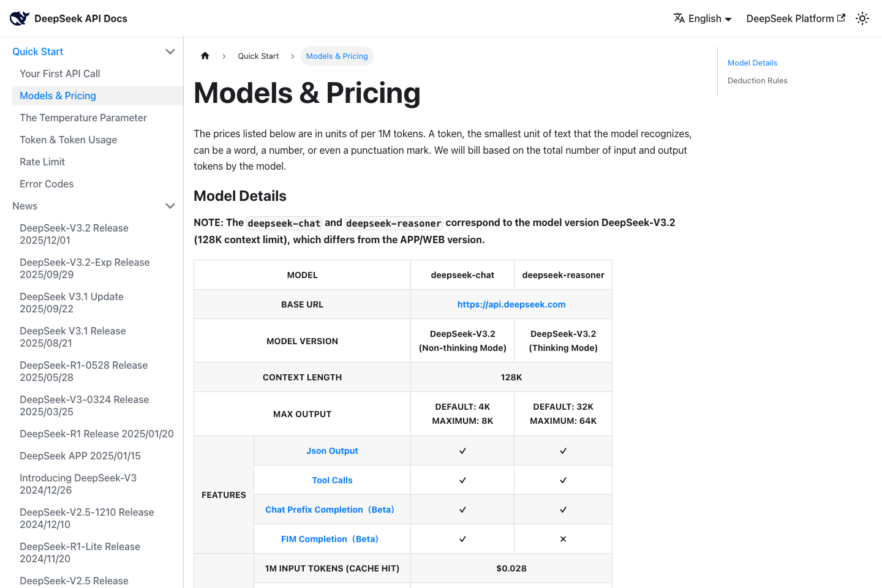This screenshot has height=588, width=882.
Task: Jump to Deduction Rules via right sidebar
Action: coord(757,80)
